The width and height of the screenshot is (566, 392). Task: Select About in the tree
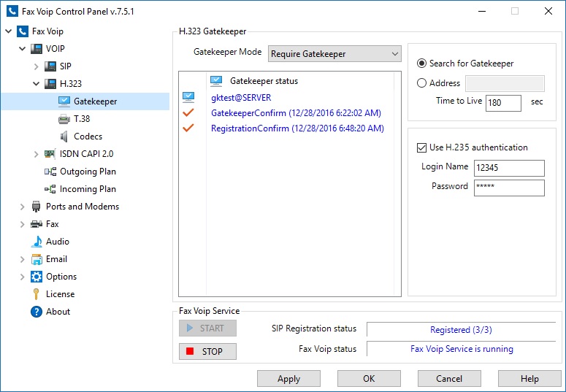(58, 312)
